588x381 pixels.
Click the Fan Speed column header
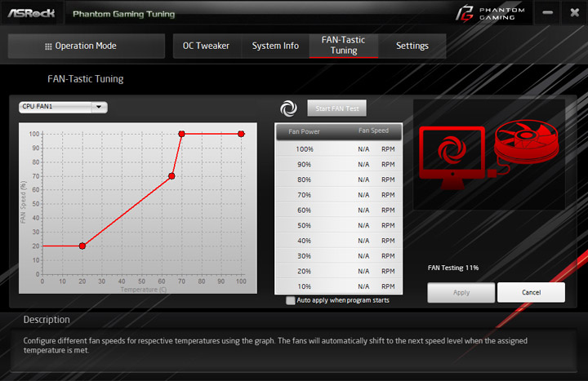coord(373,131)
